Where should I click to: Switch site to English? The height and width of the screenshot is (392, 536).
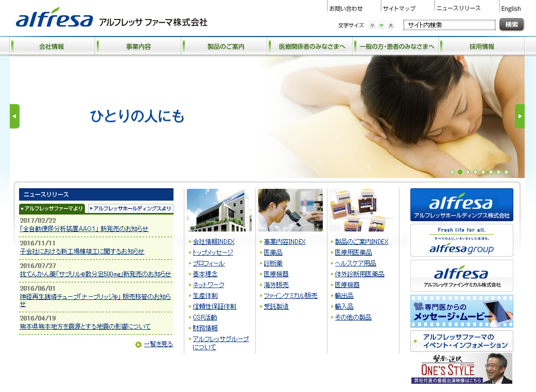click(x=511, y=9)
